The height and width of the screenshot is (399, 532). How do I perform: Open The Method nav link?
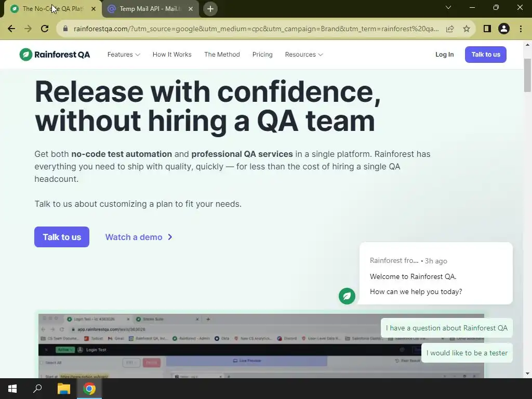222,55
